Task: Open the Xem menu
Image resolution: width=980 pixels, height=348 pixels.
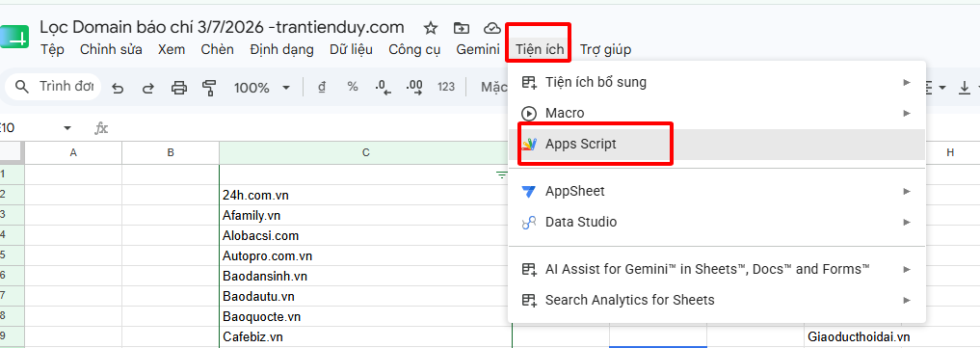Action: click(172, 49)
